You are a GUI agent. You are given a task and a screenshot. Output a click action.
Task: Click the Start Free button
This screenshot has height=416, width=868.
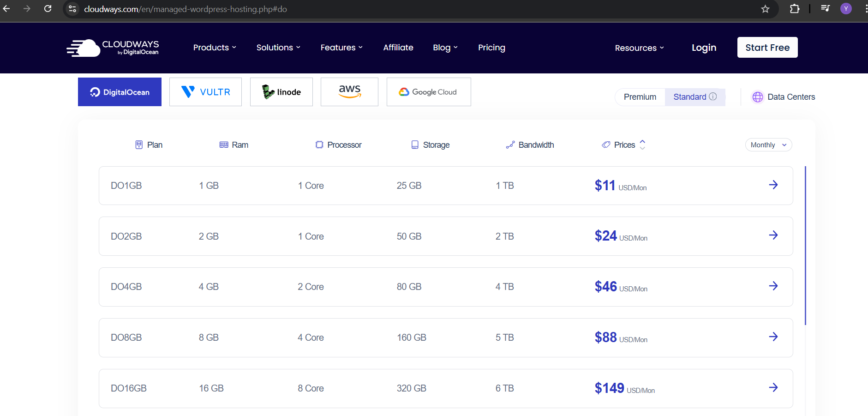[x=767, y=48]
